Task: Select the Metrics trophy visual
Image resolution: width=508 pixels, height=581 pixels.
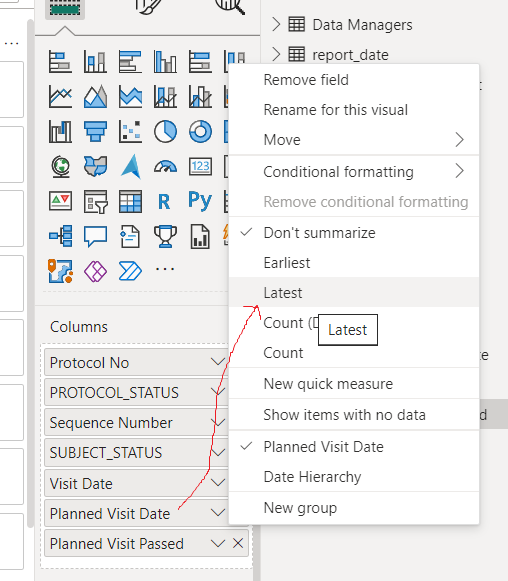Action: coord(165,236)
